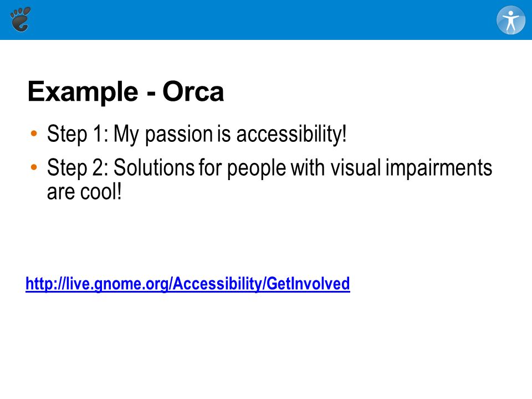Click the accessibility person icon
This screenshot has height=399, width=532.
510,20
